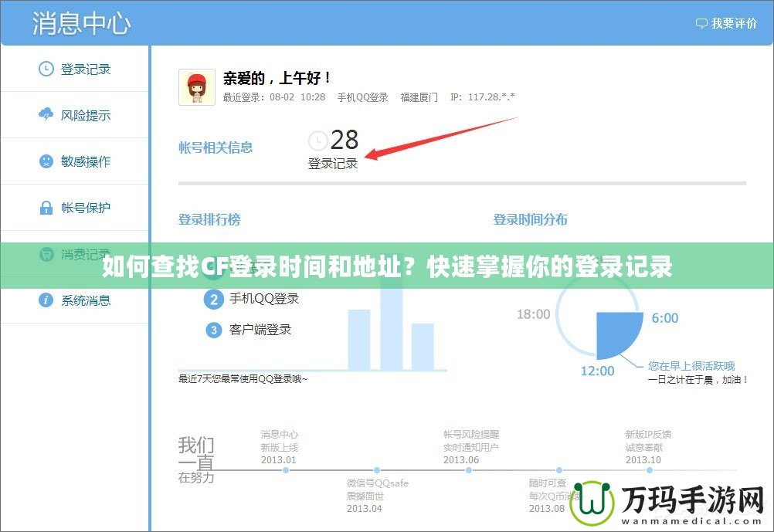Click the clock icon beside number 28

(318, 141)
